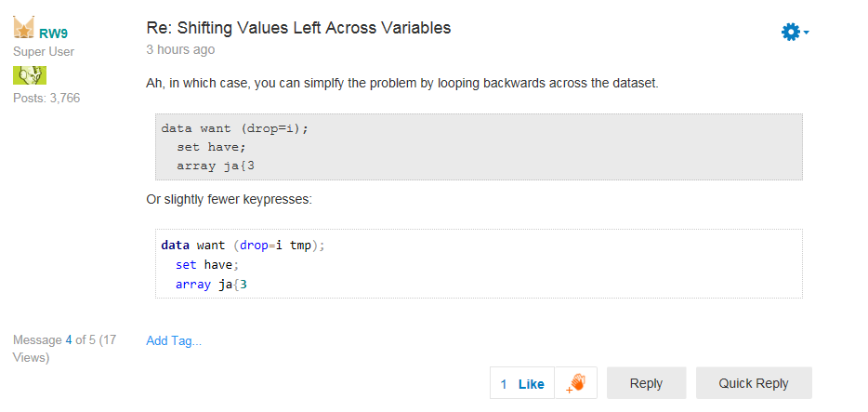Screen dimensions: 868x412
Task: View the kudos count of 1
Action: (x=504, y=384)
